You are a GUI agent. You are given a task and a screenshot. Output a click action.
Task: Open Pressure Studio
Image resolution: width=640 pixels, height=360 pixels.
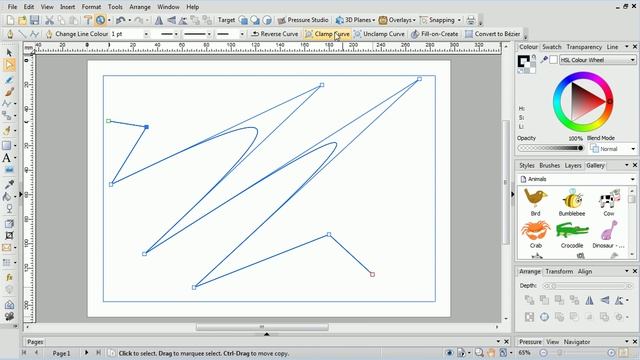click(303, 20)
